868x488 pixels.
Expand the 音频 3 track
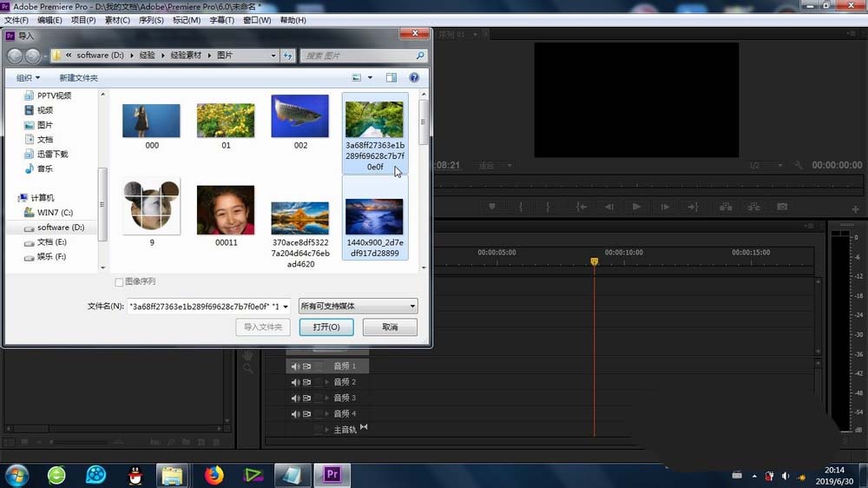(326, 399)
